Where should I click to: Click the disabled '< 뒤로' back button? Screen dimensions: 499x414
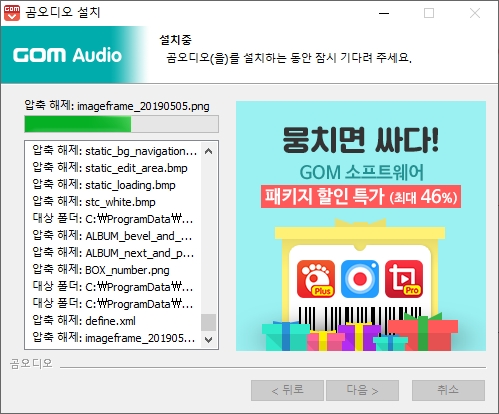(287, 390)
